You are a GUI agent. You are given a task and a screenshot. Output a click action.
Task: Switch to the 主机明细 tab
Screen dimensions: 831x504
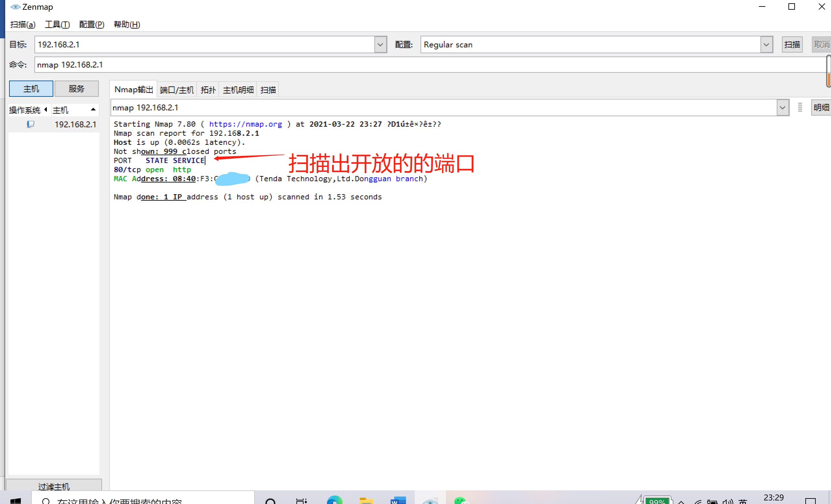coord(238,90)
